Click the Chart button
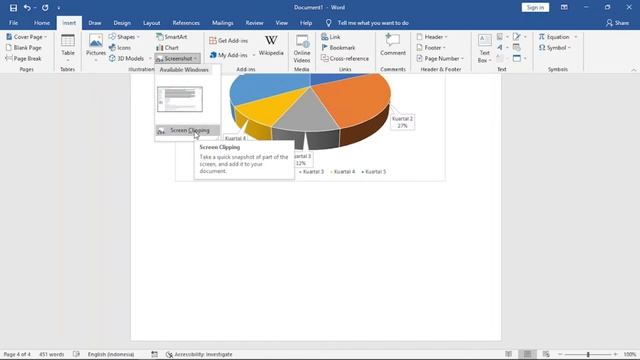 [167, 48]
